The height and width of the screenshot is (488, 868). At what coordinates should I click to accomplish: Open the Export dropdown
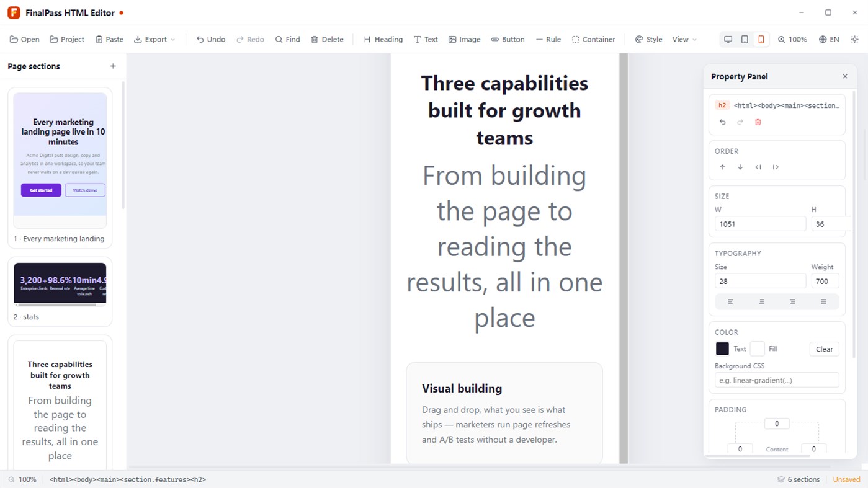click(154, 39)
